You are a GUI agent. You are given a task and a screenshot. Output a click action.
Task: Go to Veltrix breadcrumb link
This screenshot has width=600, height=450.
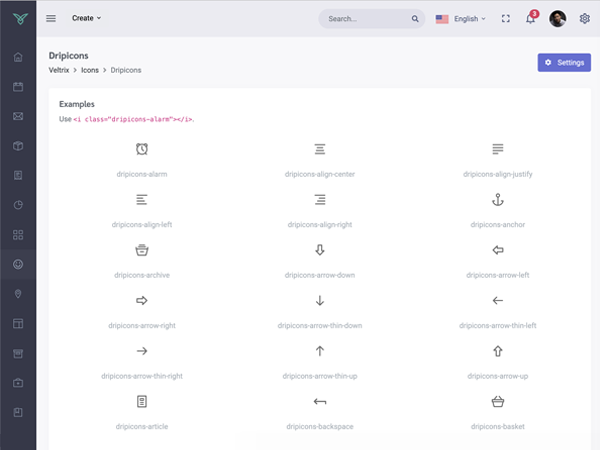(x=59, y=70)
